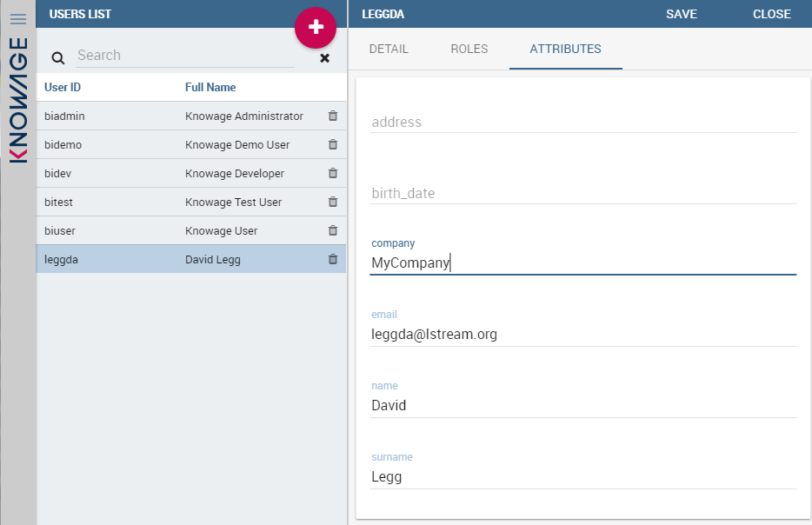812x525 pixels.
Task: Delete user bidemo with trash icon
Action: [332, 144]
